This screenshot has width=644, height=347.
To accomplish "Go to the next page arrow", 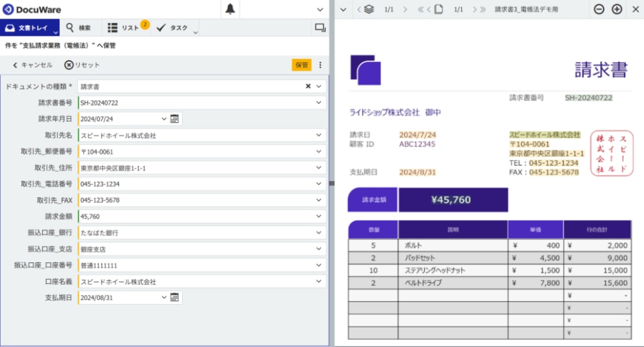I will (x=474, y=9).
